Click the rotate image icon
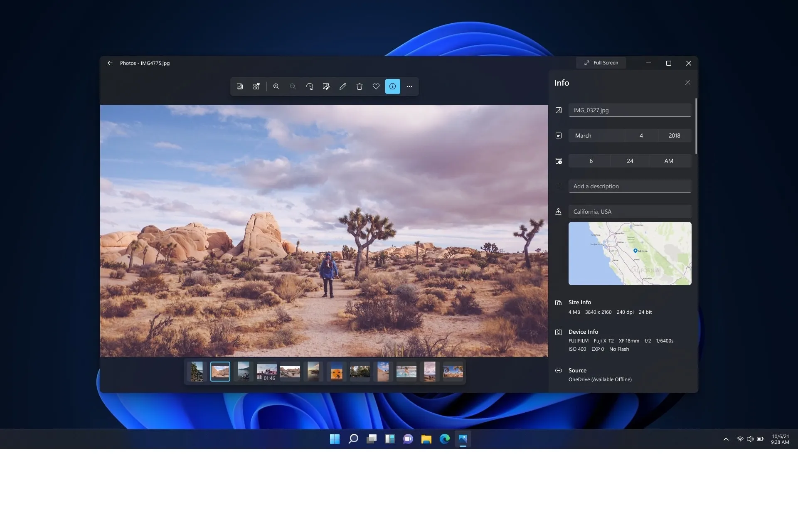Image resolution: width=798 pixels, height=532 pixels. pyautogui.click(x=309, y=86)
